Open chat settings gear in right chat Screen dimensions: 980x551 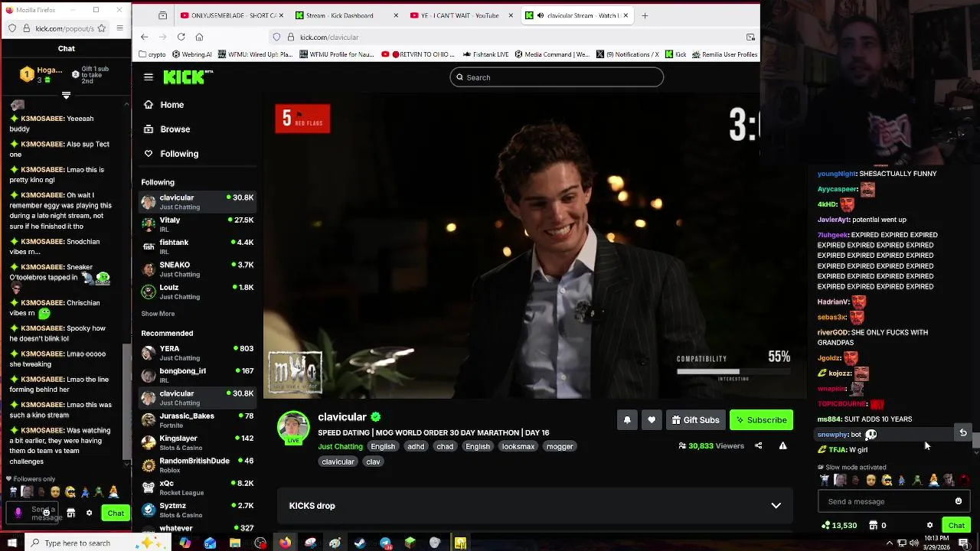929,526
